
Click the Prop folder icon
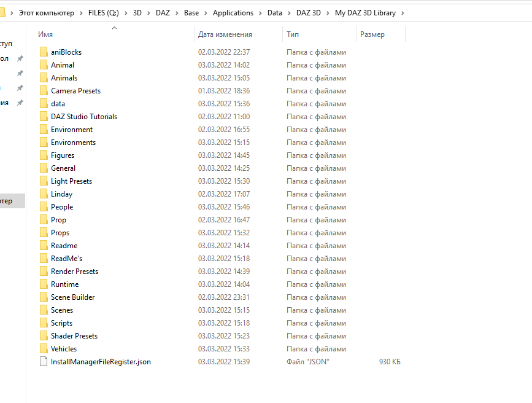(44, 220)
